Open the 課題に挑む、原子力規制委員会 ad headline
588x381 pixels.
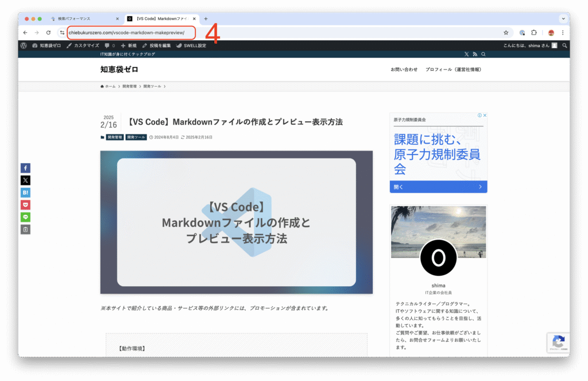[x=437, y=154]
